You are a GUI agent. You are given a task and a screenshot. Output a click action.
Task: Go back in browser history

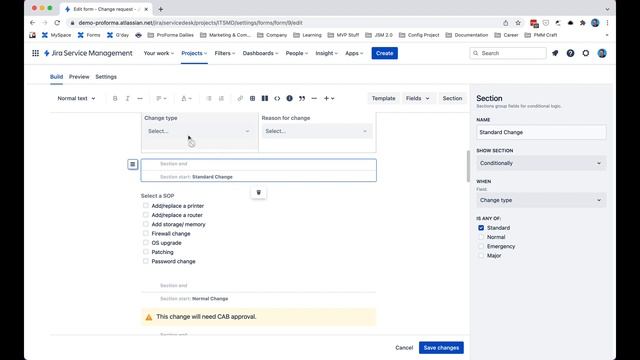(33, 23)
